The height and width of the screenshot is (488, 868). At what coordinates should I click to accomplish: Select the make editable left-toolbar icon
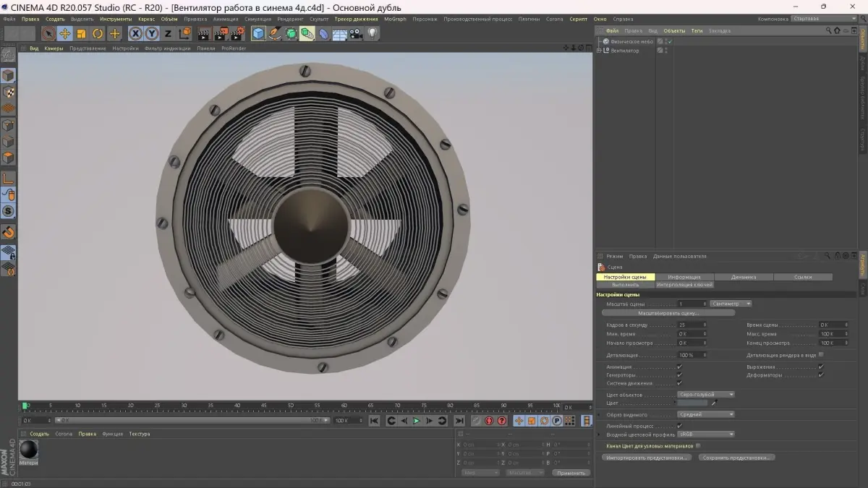click(8, 55)
